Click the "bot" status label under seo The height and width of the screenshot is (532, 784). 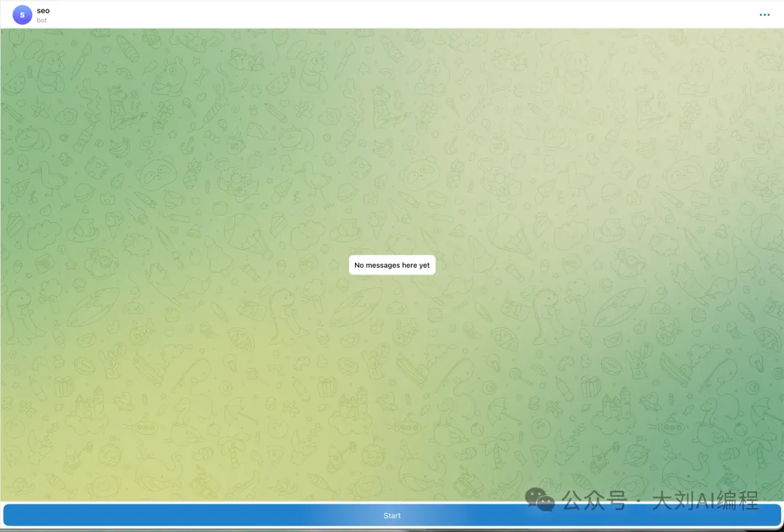coord(42,20)
